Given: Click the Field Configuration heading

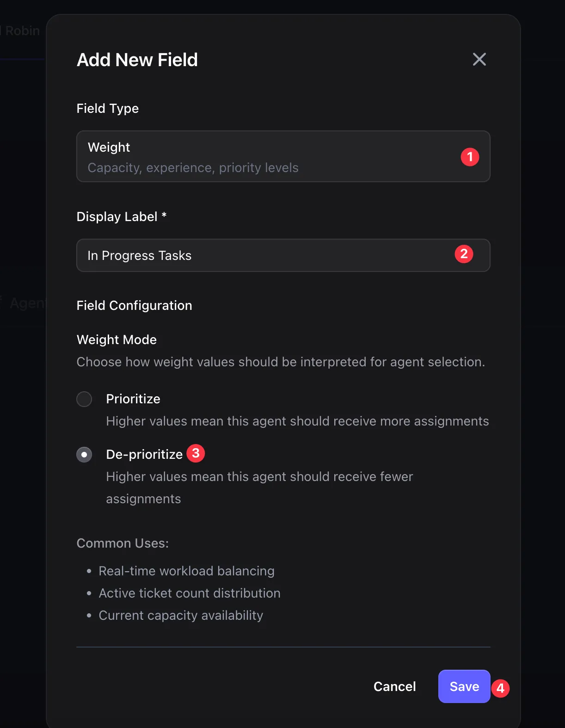Looking at the screenshot, I should [134, 305].
